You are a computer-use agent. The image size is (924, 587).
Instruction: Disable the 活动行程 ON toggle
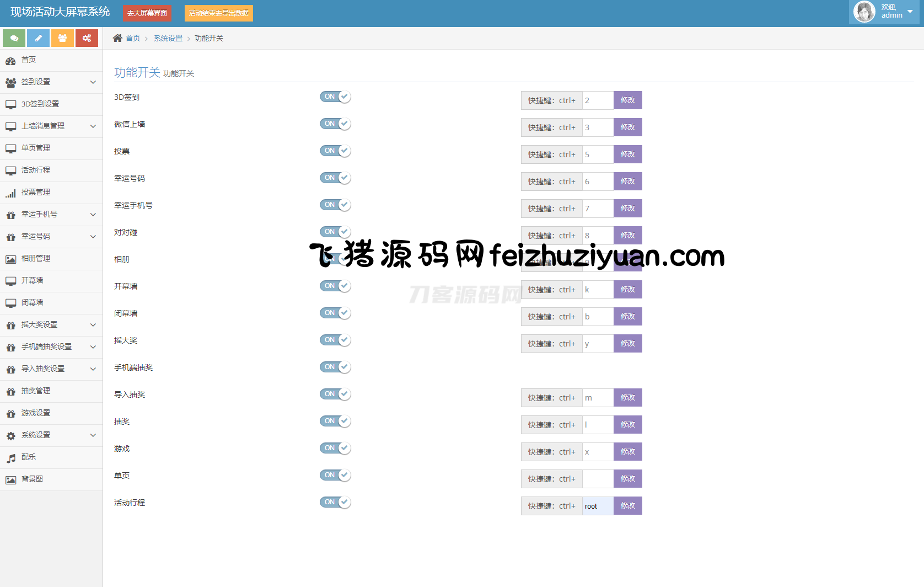point(335,503)
